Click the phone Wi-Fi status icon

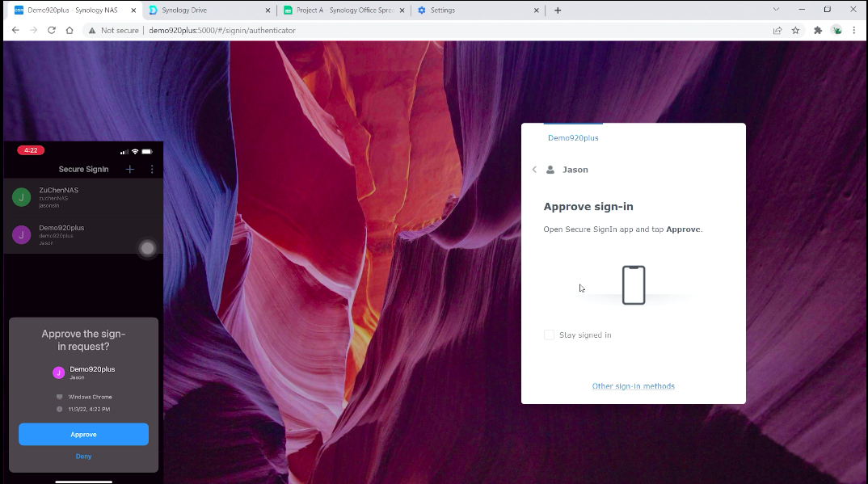coord(135,152)
